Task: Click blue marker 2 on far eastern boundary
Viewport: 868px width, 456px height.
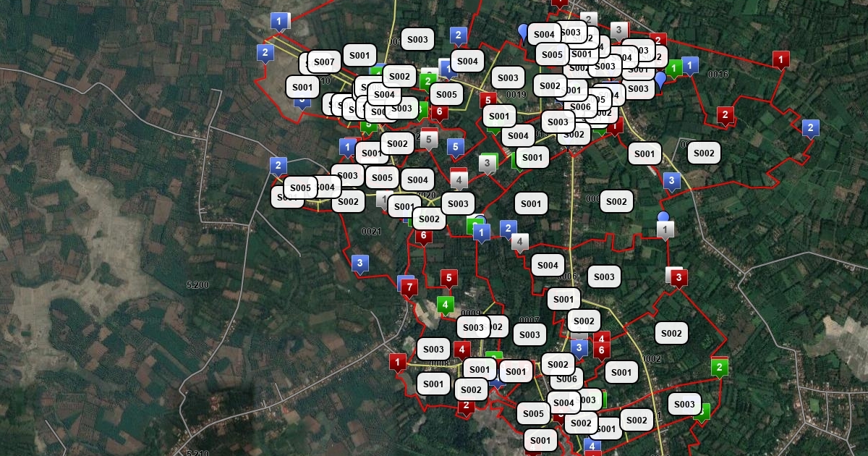Action: [810, 128]
